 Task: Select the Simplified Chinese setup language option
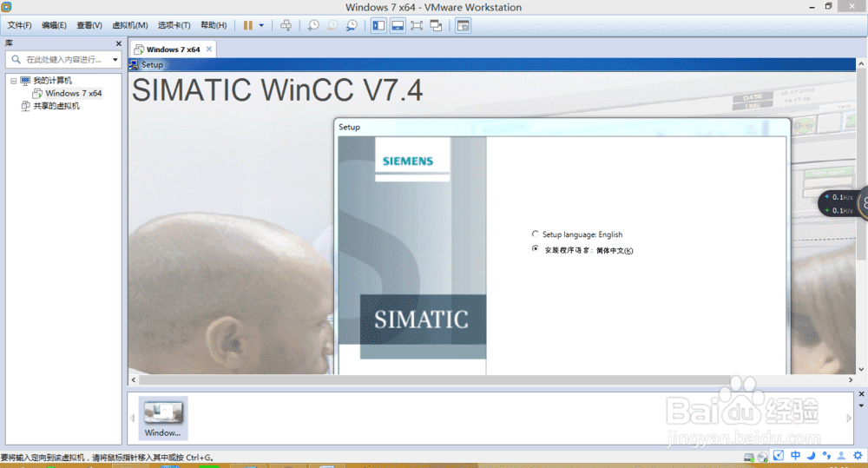535,248
